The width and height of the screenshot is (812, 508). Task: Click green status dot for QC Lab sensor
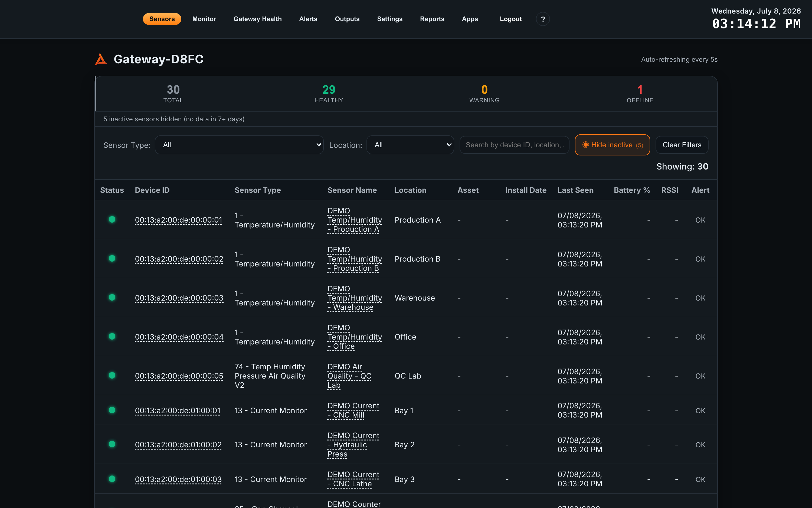(112, 375)
